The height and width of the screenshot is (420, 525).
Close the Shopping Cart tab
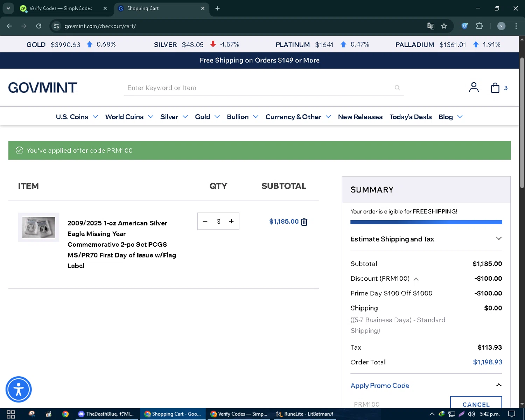pyautogui.click(x=203, y=8)
